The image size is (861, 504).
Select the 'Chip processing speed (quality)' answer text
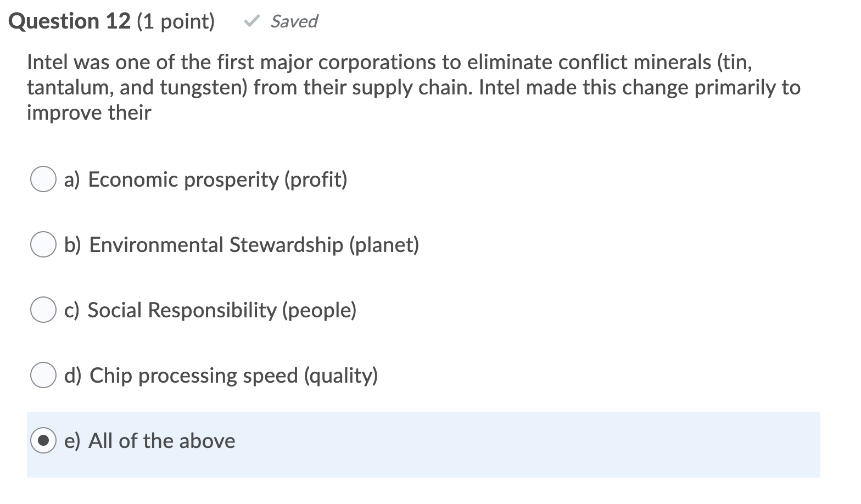point(234,375)
